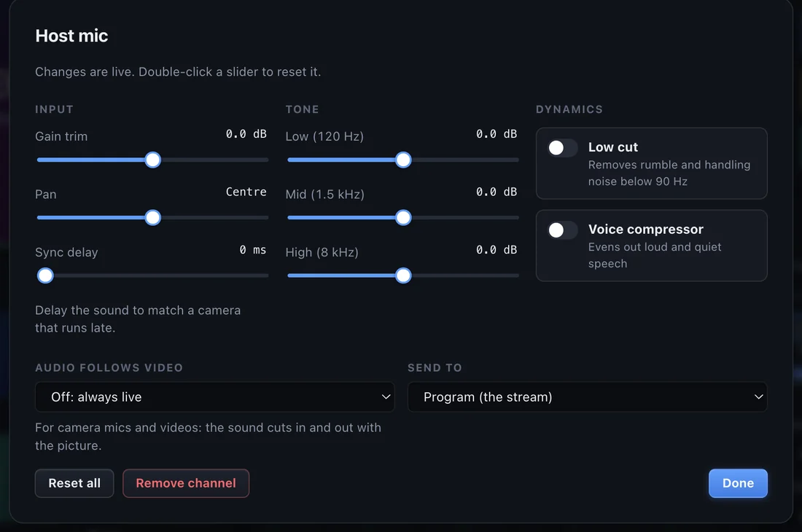Click the Mid (1.5 kHz) 0.0 dB value
Viewport: 802px width, 532px height.
pyautogui.click(x=497, y=192)
